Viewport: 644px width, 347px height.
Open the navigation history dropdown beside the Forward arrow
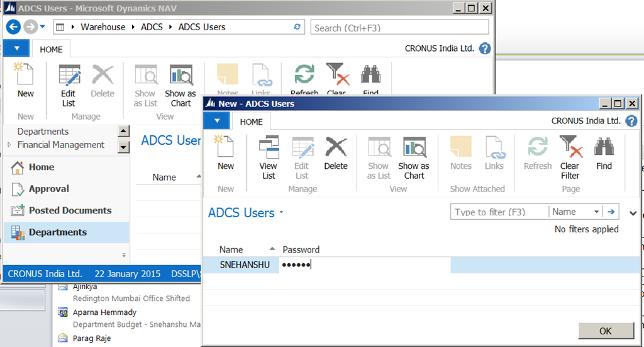[x=42, y=27]
